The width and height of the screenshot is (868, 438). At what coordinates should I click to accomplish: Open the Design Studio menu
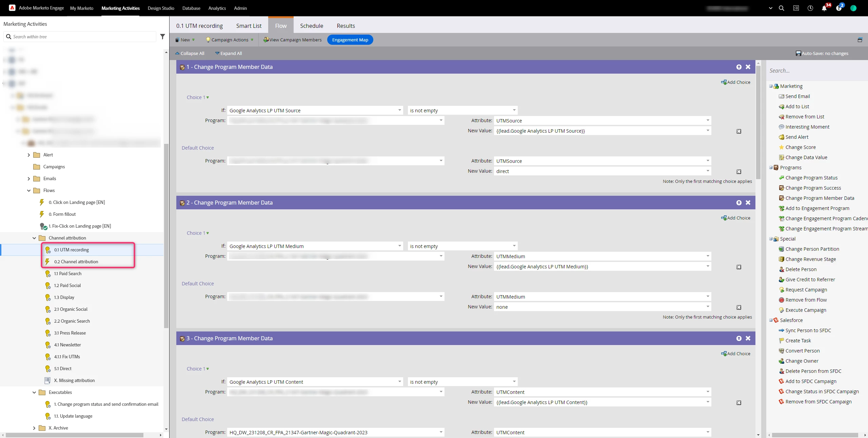(161, 8)
